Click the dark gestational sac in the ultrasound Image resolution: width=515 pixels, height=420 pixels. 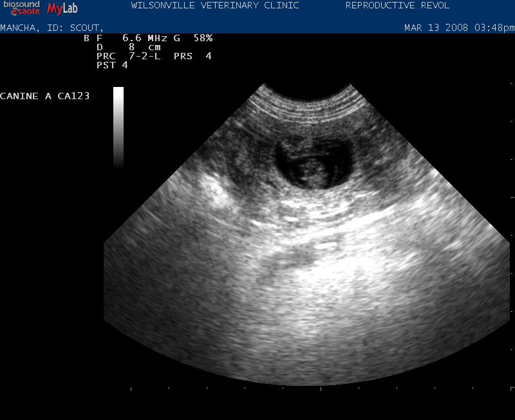point(314,163)
